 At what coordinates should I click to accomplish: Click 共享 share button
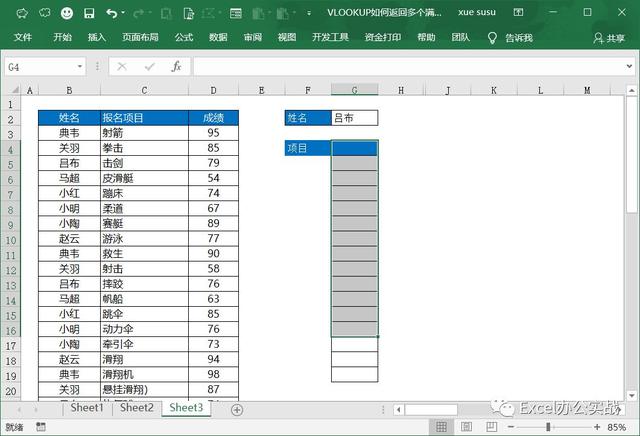[x=609, y=38]
